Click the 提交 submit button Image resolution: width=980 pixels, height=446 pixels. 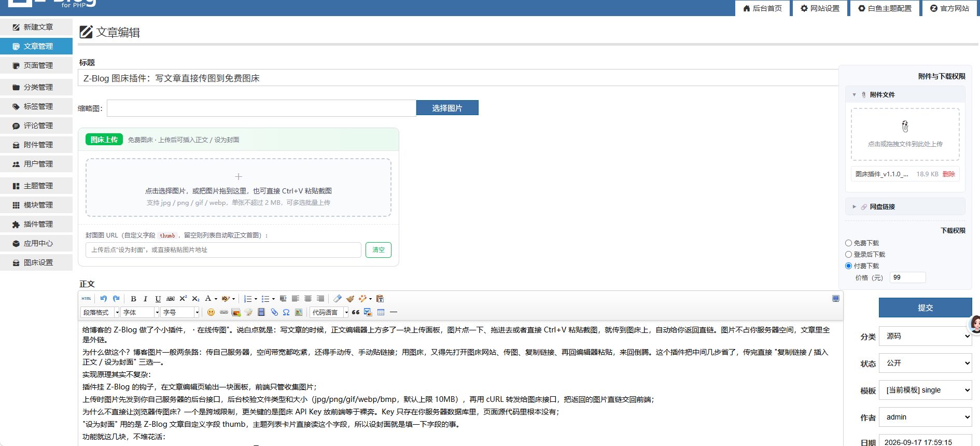tap(925, 308)
